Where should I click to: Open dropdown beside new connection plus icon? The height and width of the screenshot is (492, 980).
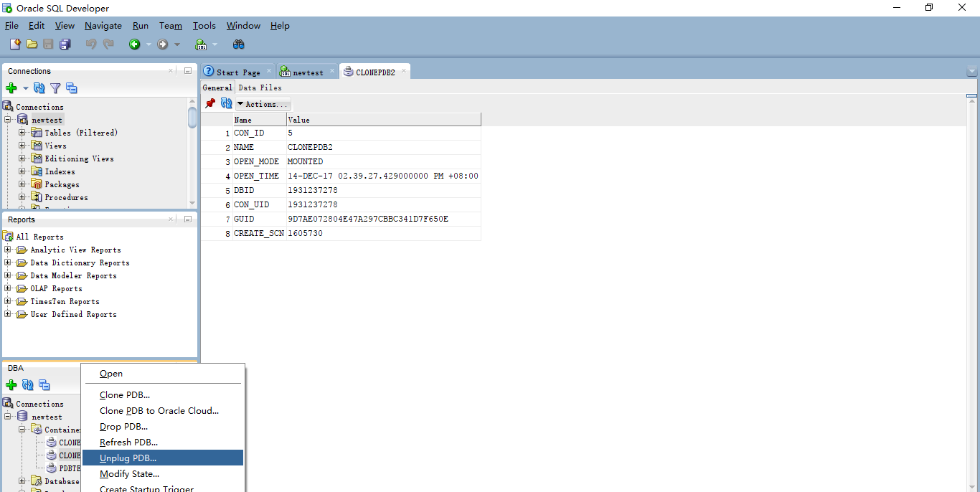point(25,88)
